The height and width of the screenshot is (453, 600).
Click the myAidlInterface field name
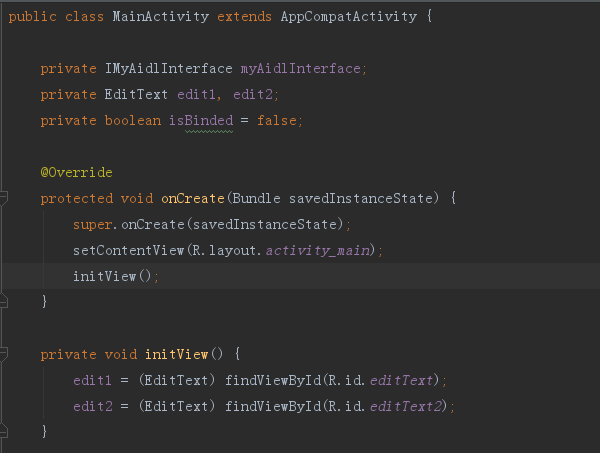point(301,69)
